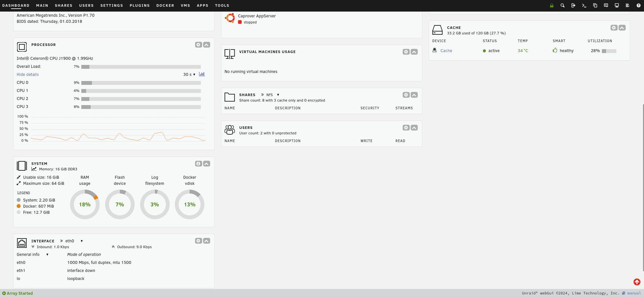Image resolution: width=644 pixels, height=297 pixels.
Task: Click the logout icon in header
Action: coord(573,5)
